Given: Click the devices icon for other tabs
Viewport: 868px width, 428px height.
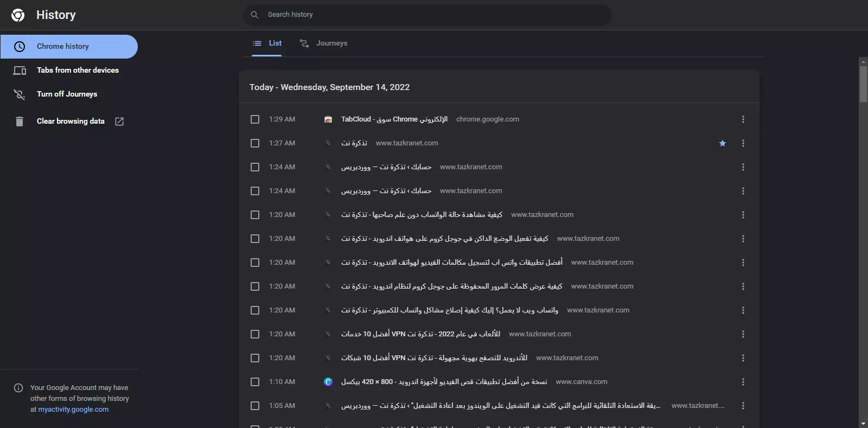Looking at the screenshot, I should (20, 71).
